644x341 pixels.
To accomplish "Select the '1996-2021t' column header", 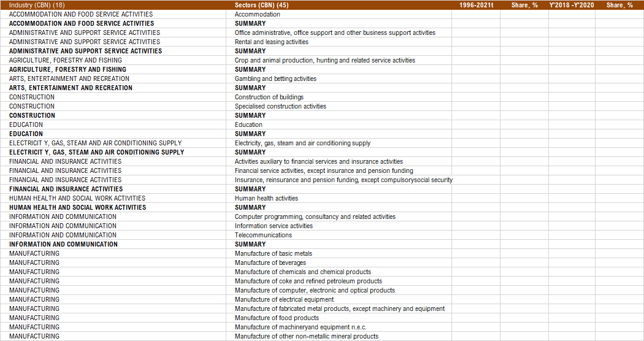I will pos(477,6).
